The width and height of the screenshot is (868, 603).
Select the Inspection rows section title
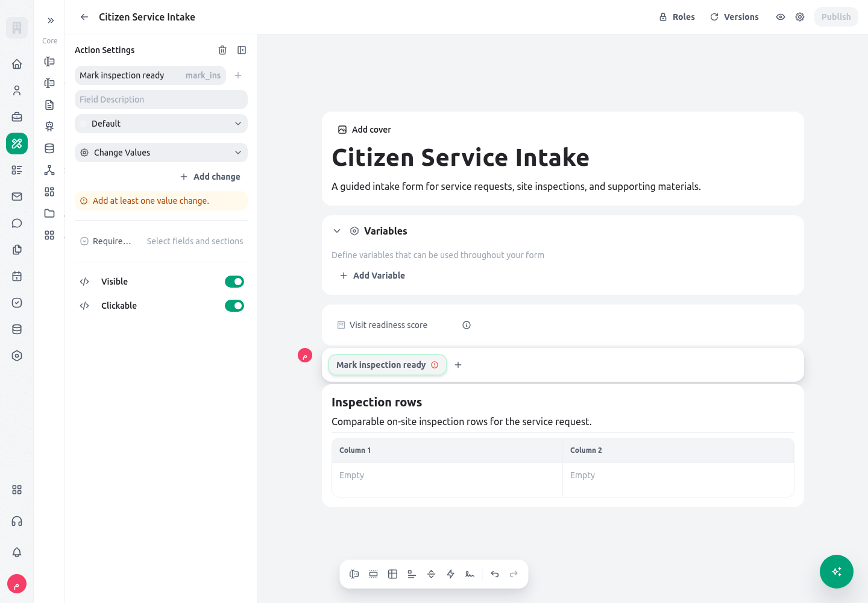(377, 402)
